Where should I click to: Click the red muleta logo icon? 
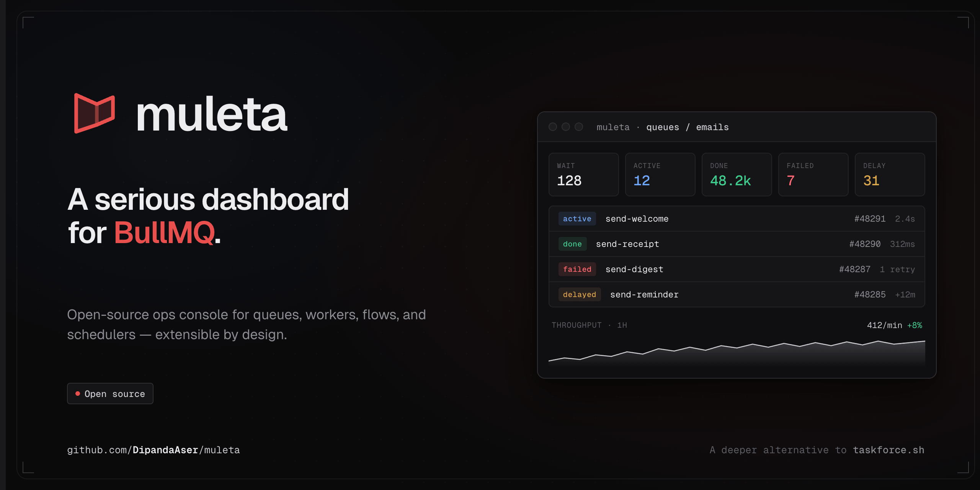tap(94, 113)
